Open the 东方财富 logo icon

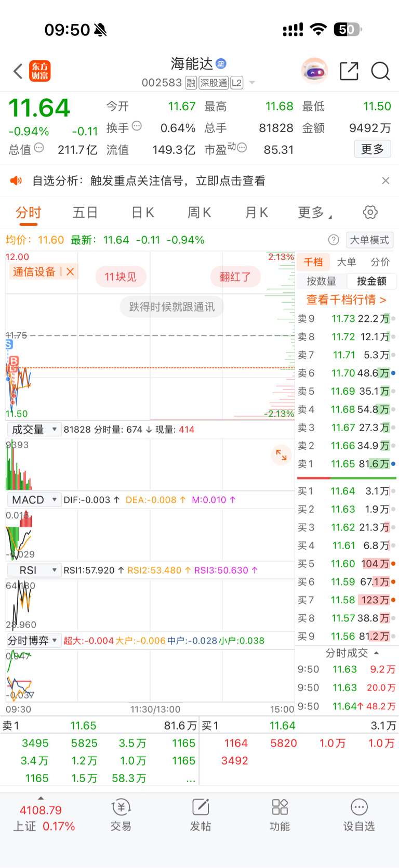tap(40, 71)
